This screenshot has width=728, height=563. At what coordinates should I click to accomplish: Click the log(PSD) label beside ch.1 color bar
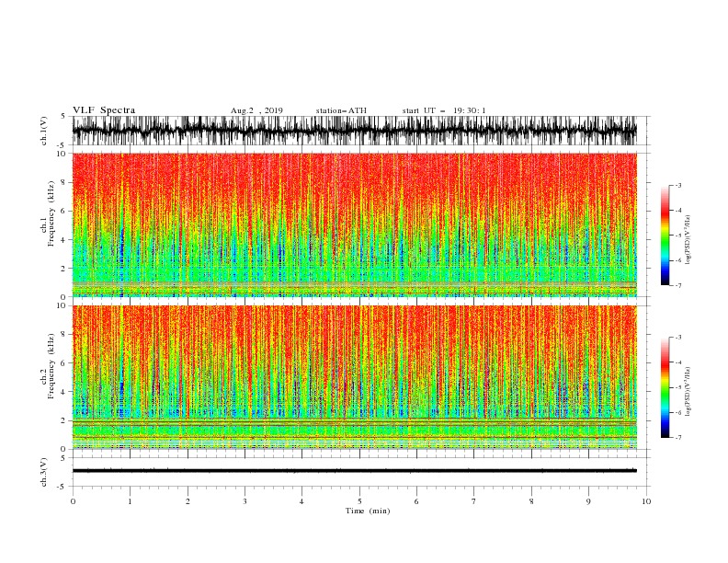[x=688, y=240]
